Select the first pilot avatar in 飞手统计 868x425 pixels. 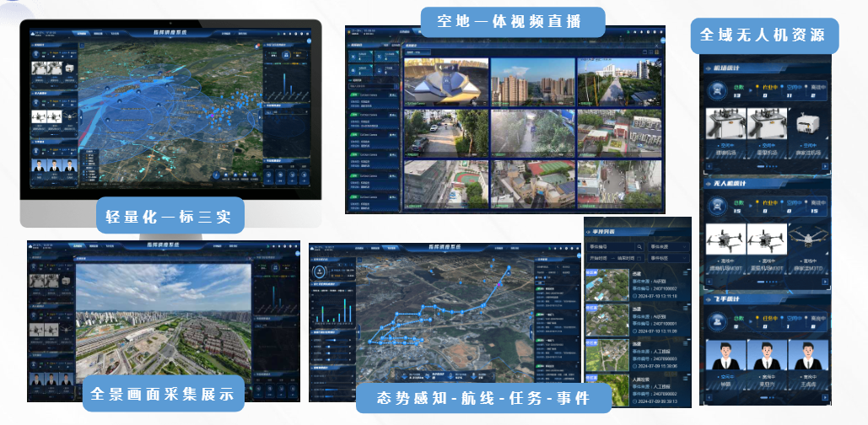click(x=725, y=354)
